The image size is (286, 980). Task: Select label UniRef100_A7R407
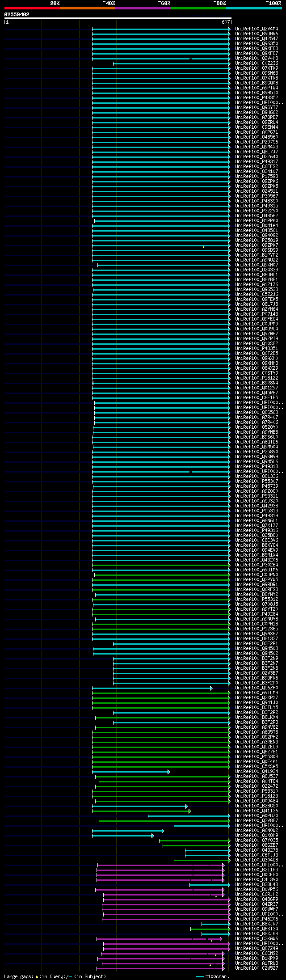pos(257,417)
